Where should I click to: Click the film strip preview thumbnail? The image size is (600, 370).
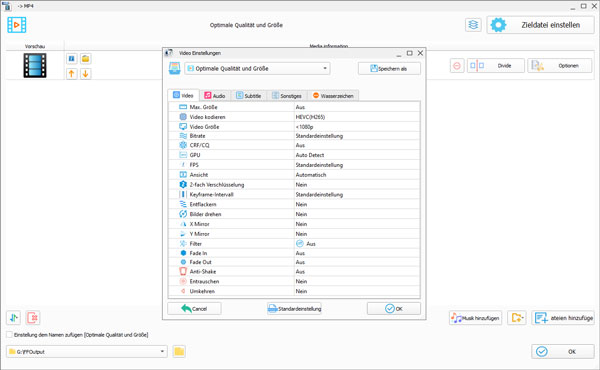[x=35, y=65]
